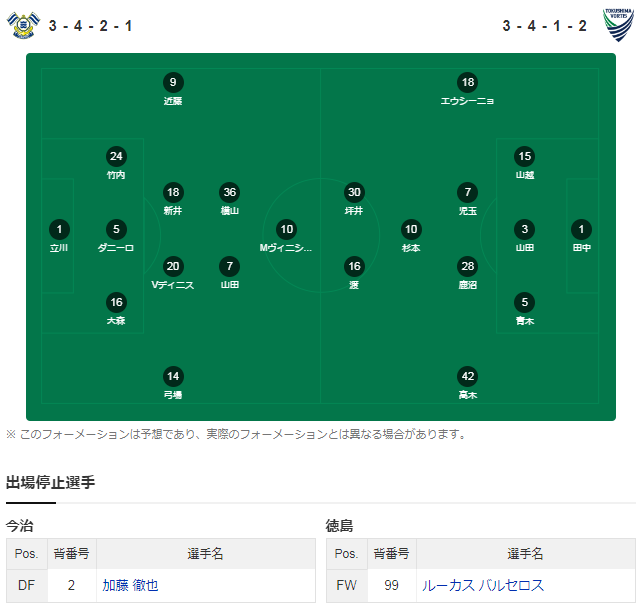
Task: Select Imabari player number 9 近藤
Action: 173,89
